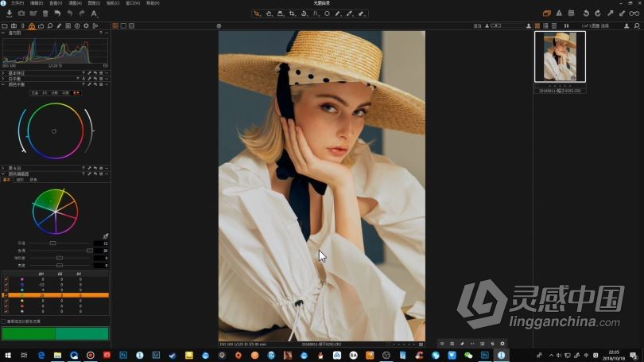This screenshot has width=644, height=362.
Task: Pick color with the Color Editor eyedropper
Action: pos(105,235)
